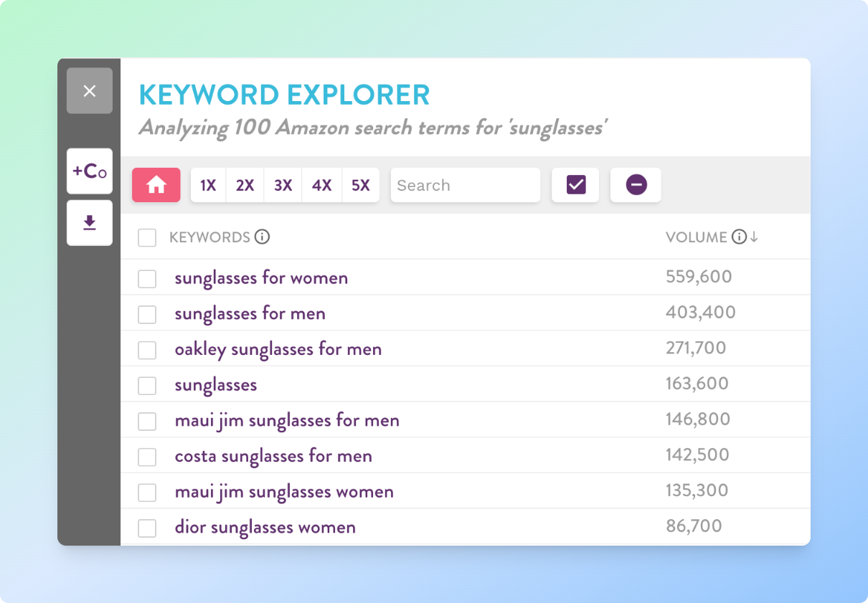Focus the Search input field
Viewport: 868px width, 603px height.
click(x=465, y=185)
